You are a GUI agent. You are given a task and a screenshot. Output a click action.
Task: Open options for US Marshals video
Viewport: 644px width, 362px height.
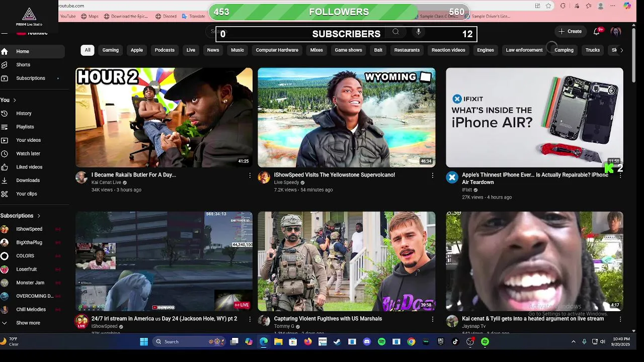pyautogui.click(x=432, y=319)
